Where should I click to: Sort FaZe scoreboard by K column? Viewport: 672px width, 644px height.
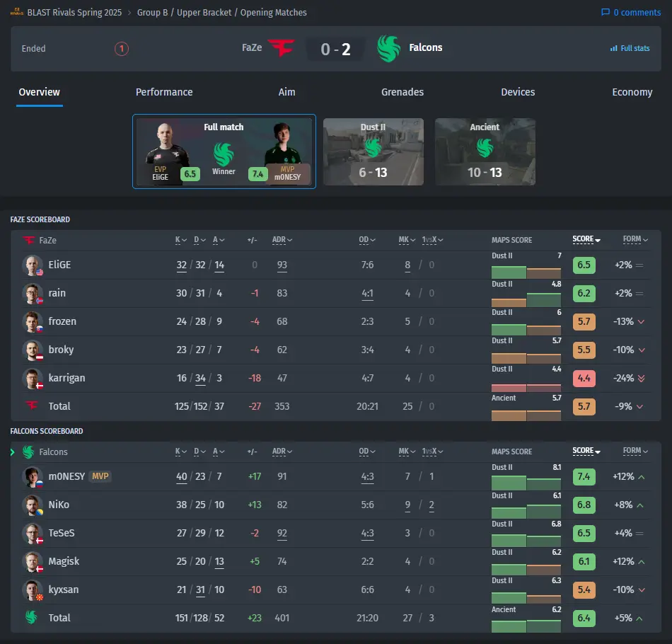pyautogui.click(x=181, y=240)
